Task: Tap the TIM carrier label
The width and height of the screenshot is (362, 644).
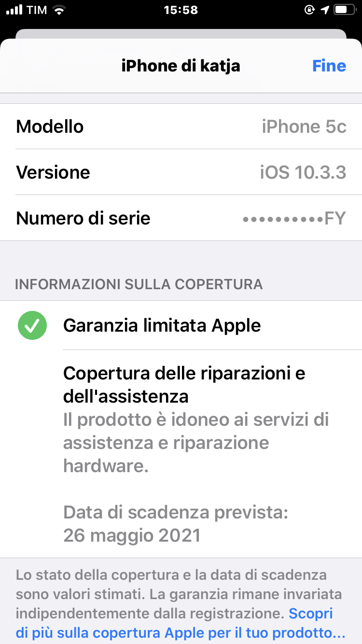Action: (38, 10)
